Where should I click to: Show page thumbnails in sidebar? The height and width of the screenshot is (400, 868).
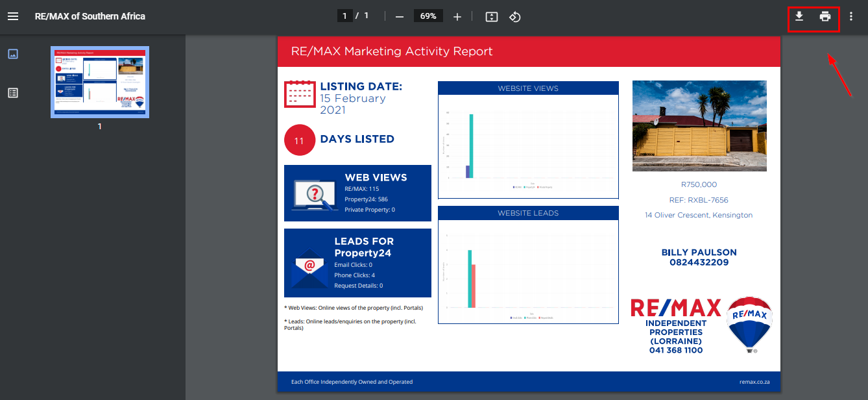(13, 54)
